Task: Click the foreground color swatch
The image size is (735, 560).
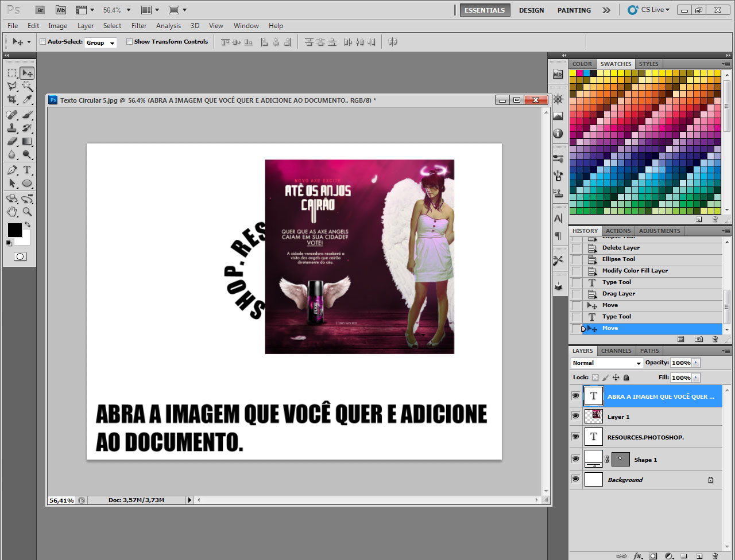Action: [x=14, y=230]
